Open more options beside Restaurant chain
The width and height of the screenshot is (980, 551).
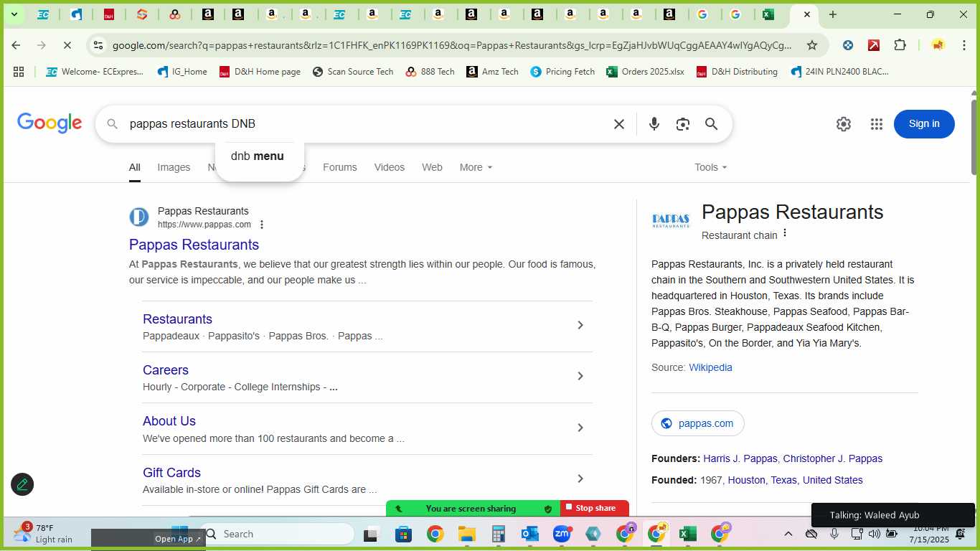(785, 233)
